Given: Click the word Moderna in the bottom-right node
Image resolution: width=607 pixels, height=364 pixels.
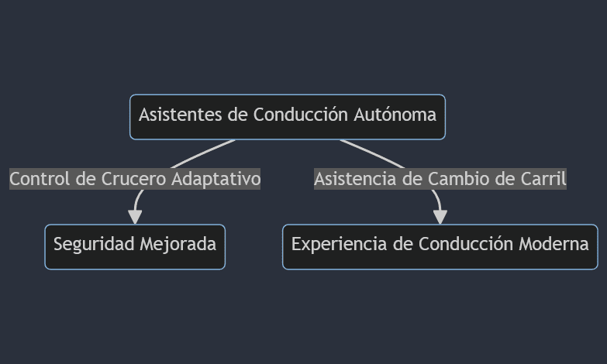Looking at the screenshot, I should [554, 244].
